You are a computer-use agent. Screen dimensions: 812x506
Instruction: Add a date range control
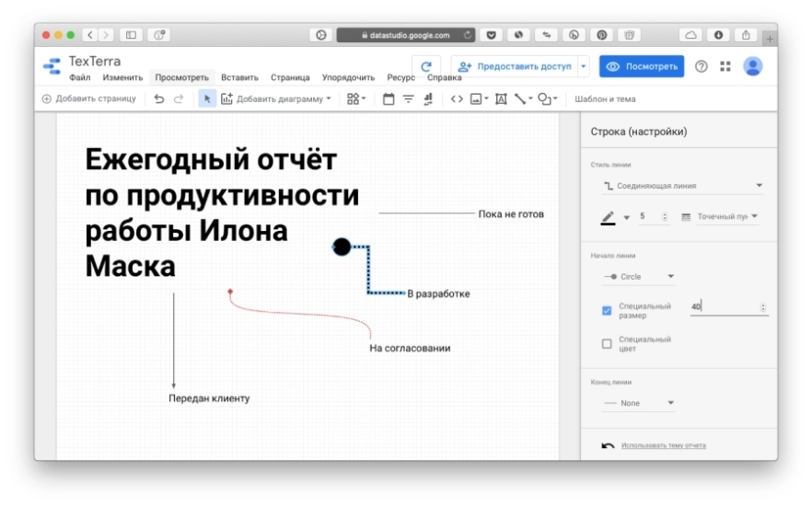pos(389,98)
